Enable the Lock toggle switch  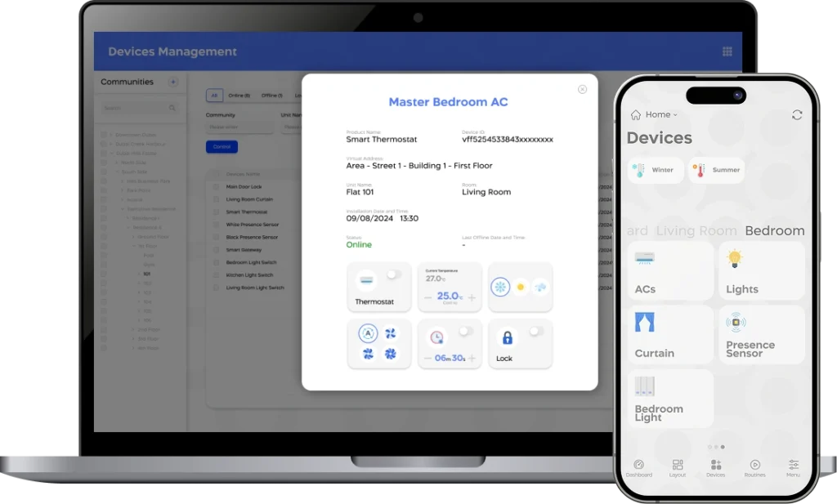536,331
